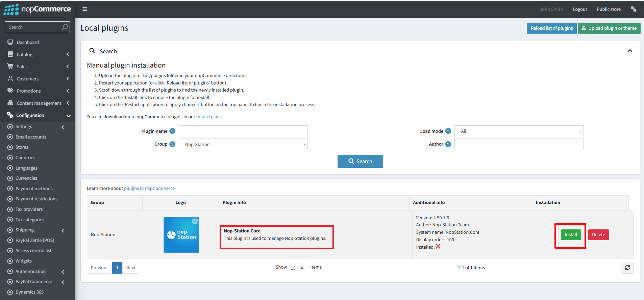Open the Group dropdown showing Nop-Station
This screenshot has height=300, width=644.
coord(243,144)
